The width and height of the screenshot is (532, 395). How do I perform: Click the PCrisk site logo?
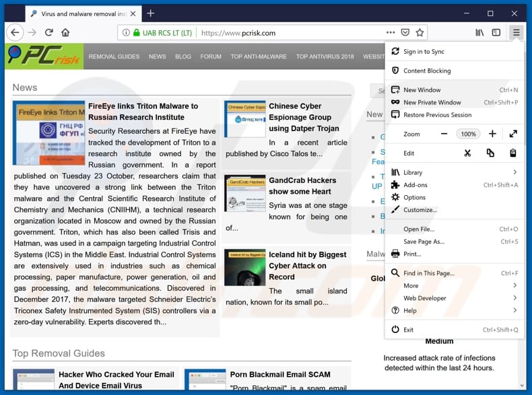(44, 56)
